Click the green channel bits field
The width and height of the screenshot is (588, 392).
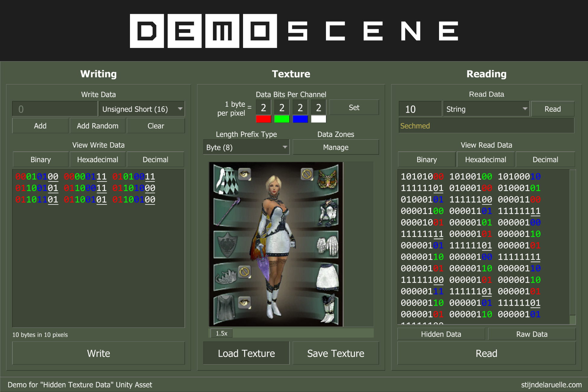tap(282, 107)
